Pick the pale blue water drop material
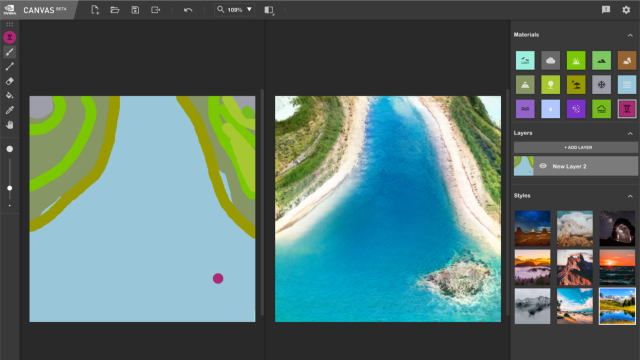The height and width of the screenshot is (360, 640). (x=550, y=109)
